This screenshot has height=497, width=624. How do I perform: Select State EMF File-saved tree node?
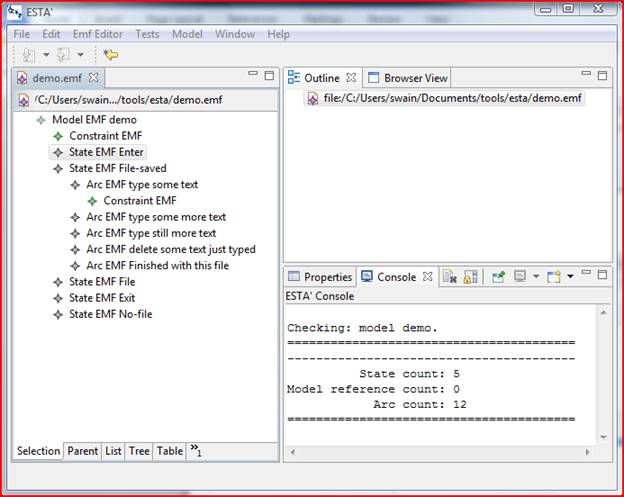click(110, 168)
